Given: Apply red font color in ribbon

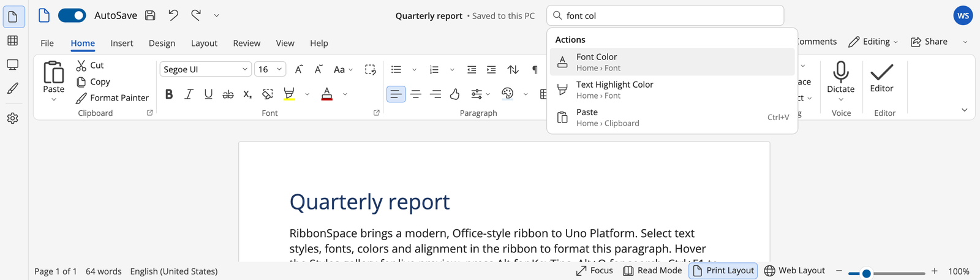Looking at the screenshot, I should coord(327,94).
